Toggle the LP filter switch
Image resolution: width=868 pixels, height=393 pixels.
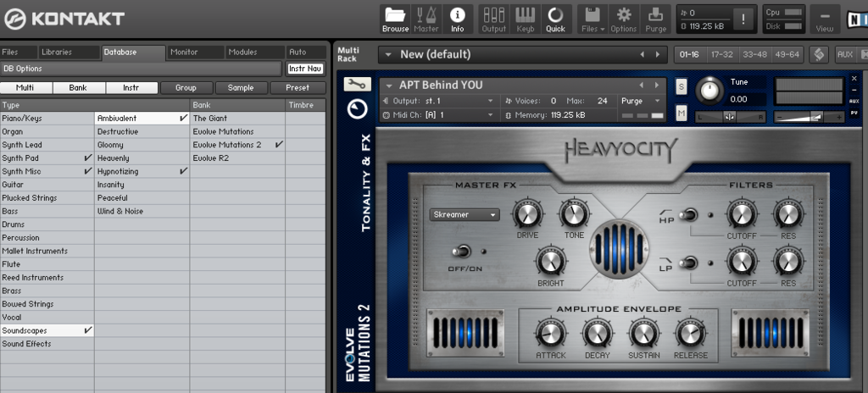tap(687, 263)
